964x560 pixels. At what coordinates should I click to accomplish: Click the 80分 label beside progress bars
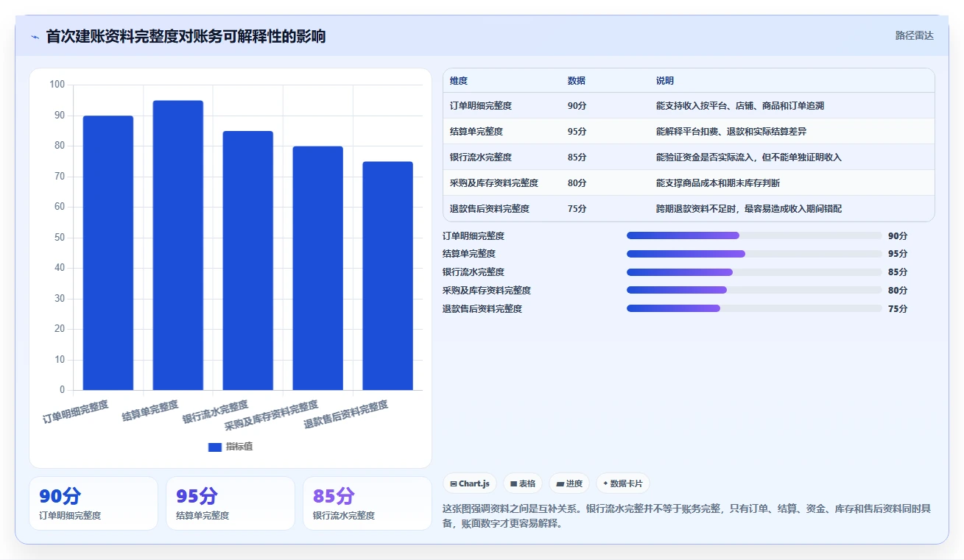click(898, 291)
